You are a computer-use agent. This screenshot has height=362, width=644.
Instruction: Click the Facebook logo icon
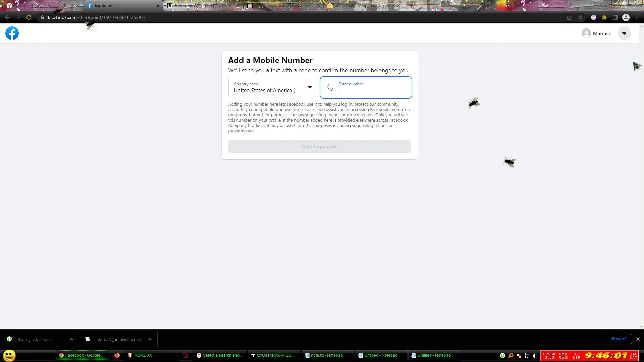click(x=12, y=33)
